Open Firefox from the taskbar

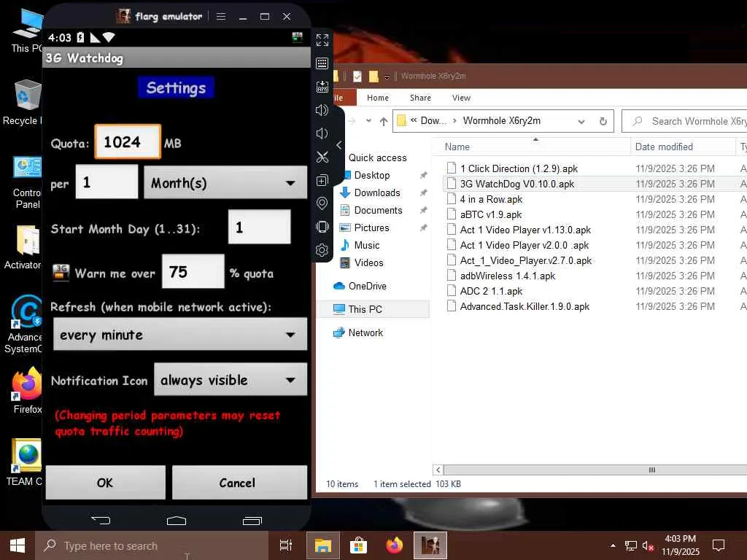395,545
